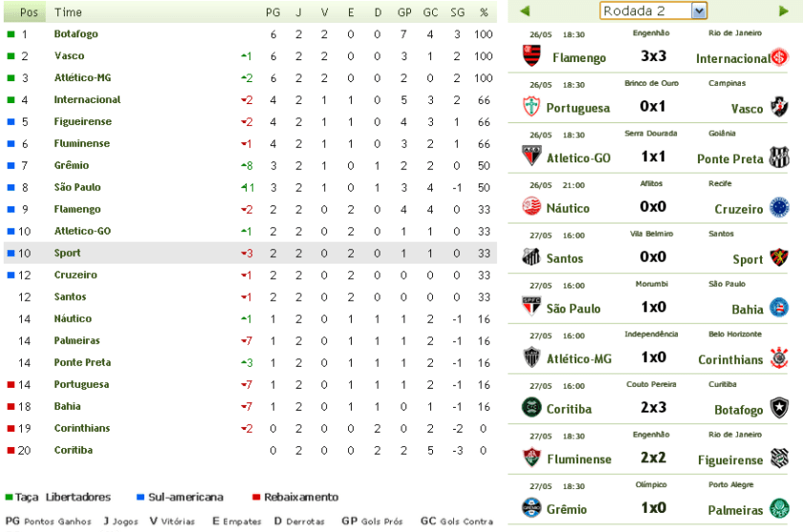Open Botafogo team in standings table
803x532 pixels.
76,33
